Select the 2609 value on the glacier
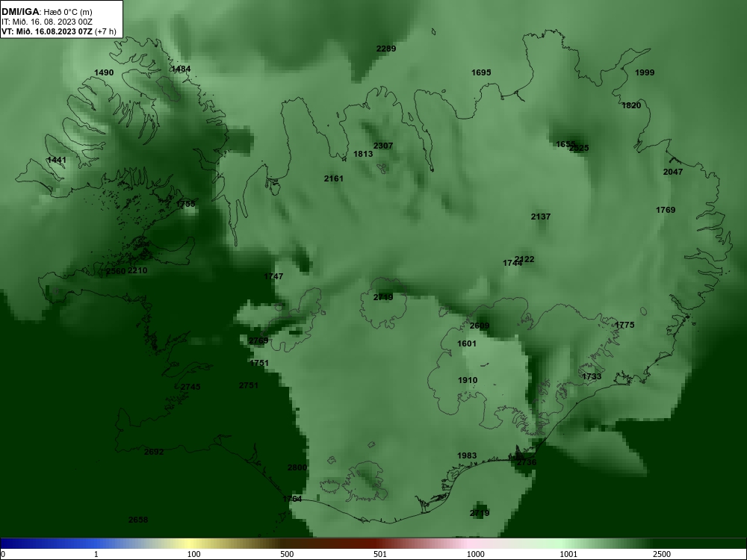The height and width of the screenshot is (560, 747). pos(480,326)
